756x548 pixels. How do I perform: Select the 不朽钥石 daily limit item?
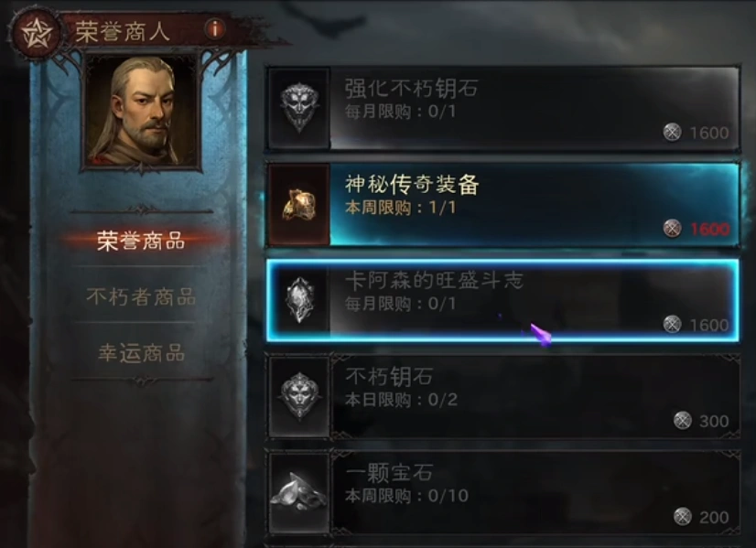pos(502,396)
